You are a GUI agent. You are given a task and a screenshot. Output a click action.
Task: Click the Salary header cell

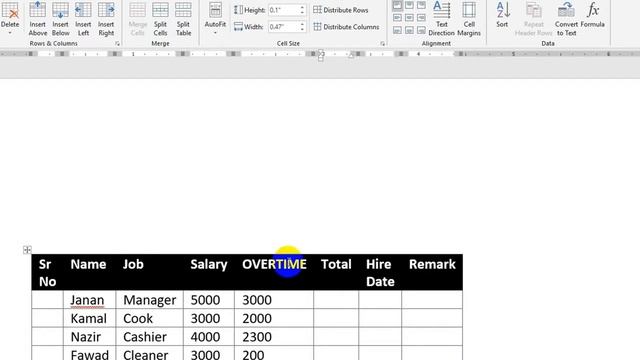(209, 273)
